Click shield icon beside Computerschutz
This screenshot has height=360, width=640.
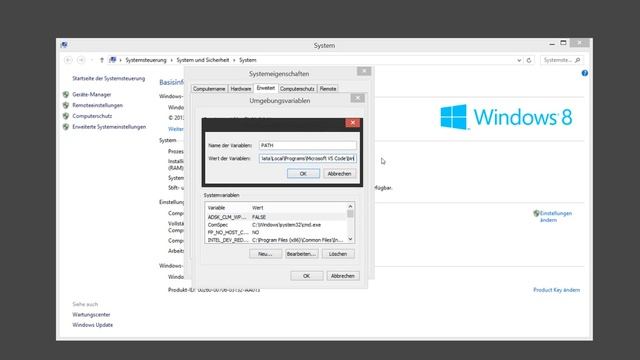66,116
